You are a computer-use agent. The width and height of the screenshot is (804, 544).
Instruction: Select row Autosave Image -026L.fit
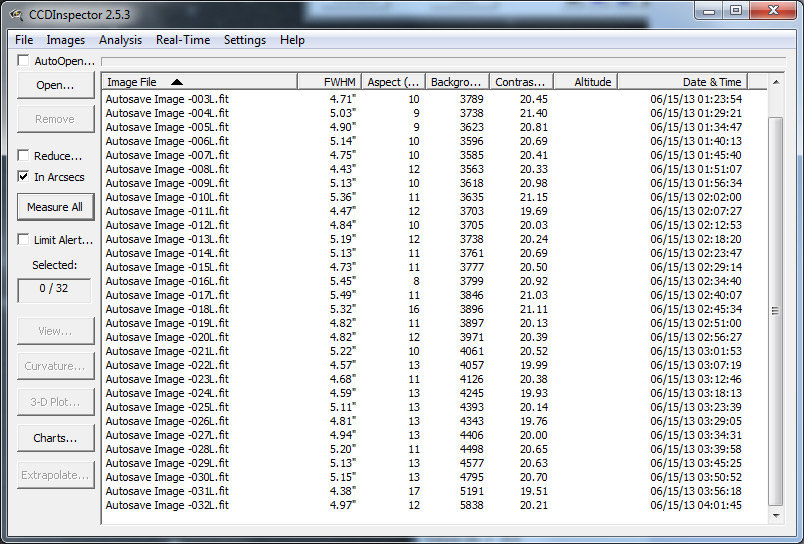pyautogui.click(x=434, y=421)
